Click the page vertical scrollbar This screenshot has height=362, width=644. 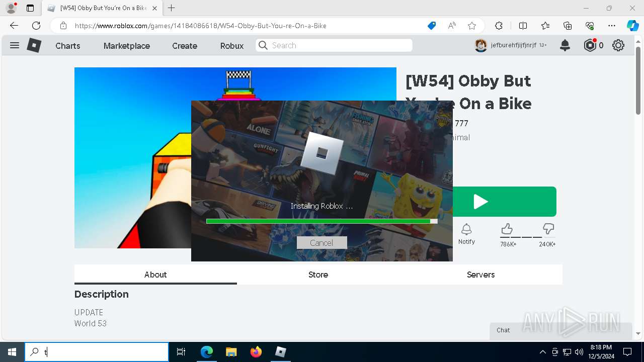click(x=638, y=80)
